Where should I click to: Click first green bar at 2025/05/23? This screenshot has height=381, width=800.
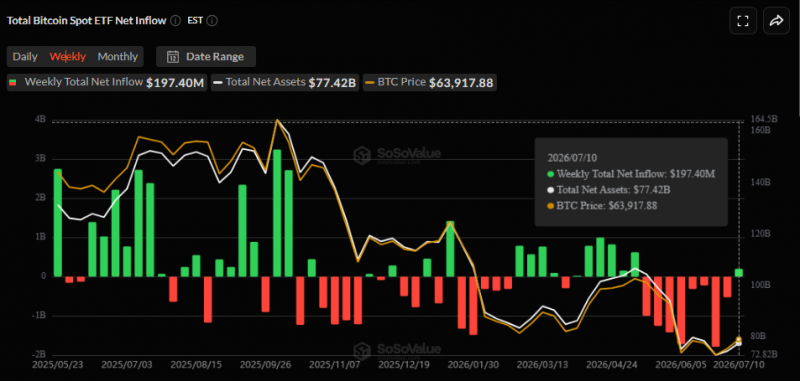point(58,223)
